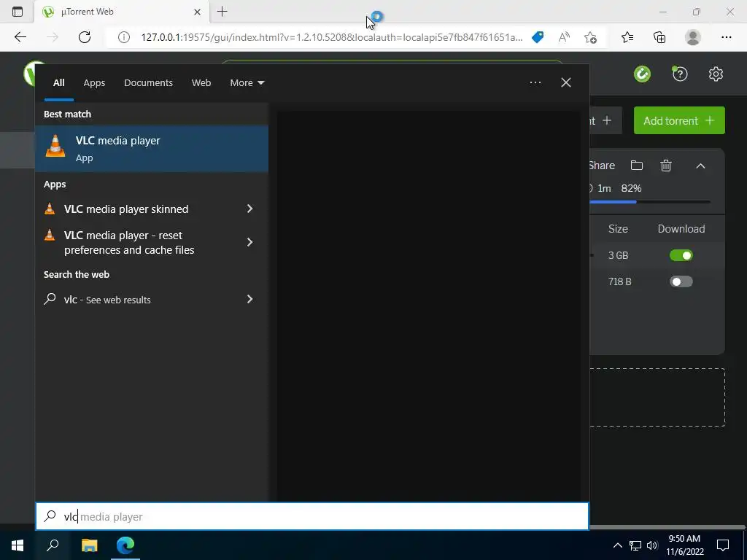Disable download toggle for 3 GB file
The height and width of the screenshot is (560, 747).
point(681,255)
